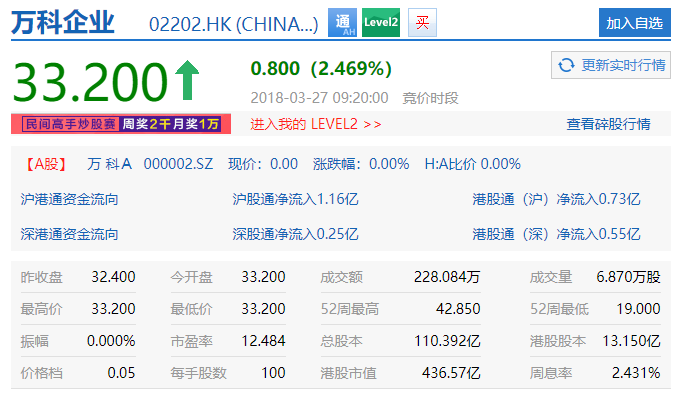Click 深股通净流入0.25亿 text
The width and height of the screenshot is (677, 397).
coord(295,234)
